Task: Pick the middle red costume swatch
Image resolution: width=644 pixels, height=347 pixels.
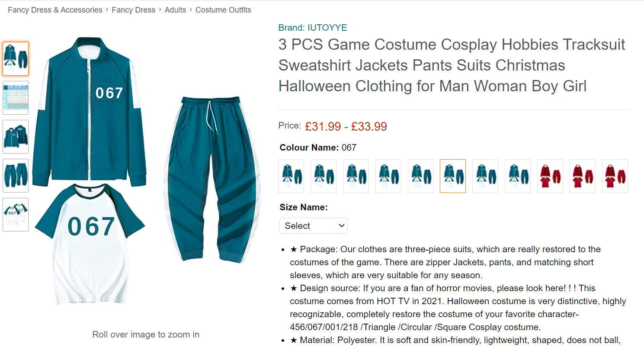Action: coord(583,176)
